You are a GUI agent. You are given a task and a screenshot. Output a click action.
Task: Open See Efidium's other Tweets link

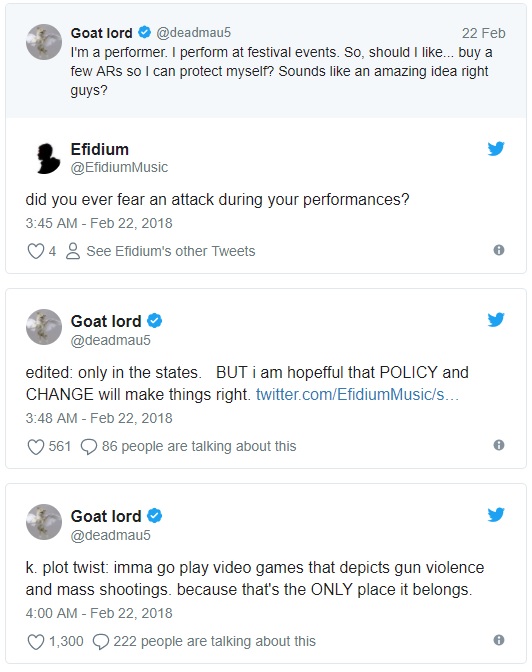tap(171, 251)
